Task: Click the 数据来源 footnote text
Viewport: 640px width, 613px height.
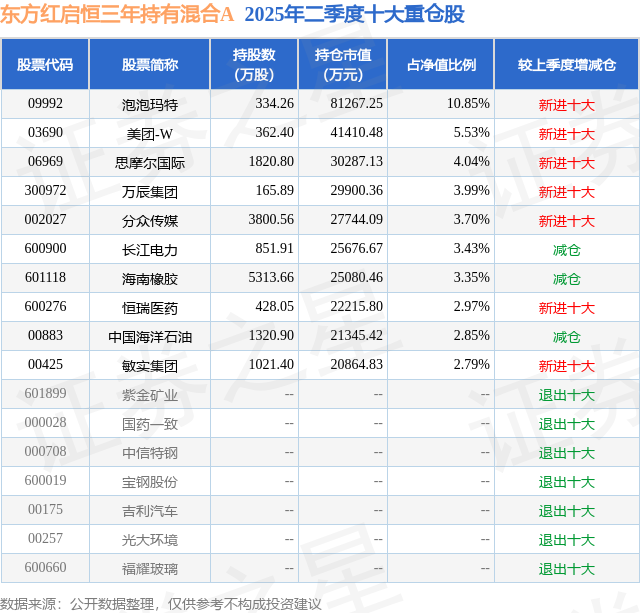Action: point(161,604)
